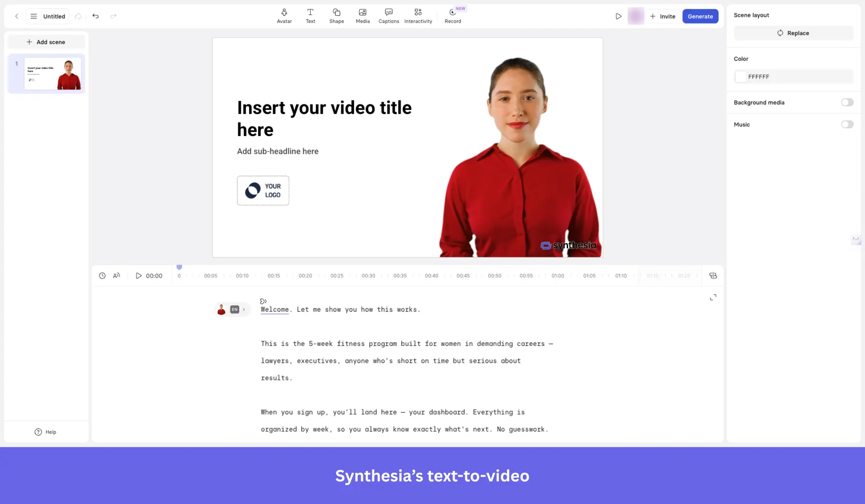The image size is (865, 504).
Task: Open the Text tool
Action: coord(310,16)
